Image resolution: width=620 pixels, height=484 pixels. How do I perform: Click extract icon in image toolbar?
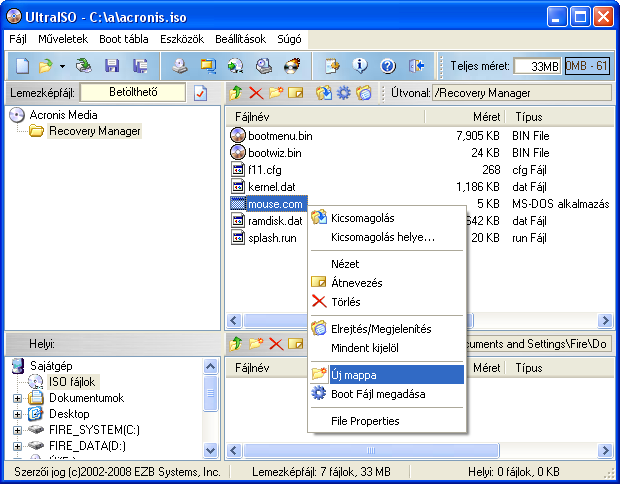[324, 93]
